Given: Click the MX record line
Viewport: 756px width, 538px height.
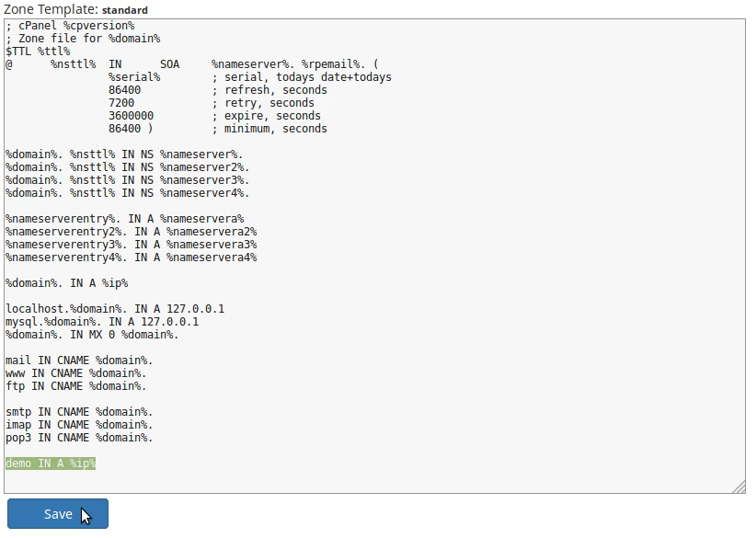Looking at the screenshot, I should pos(92,335).
